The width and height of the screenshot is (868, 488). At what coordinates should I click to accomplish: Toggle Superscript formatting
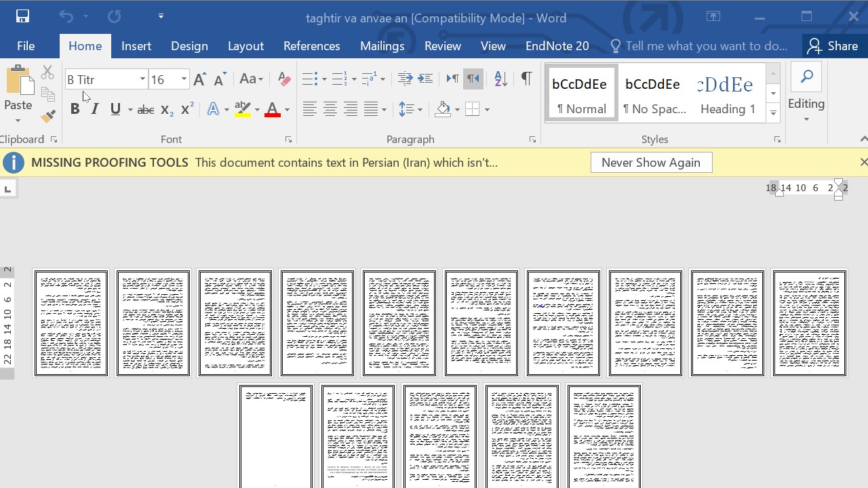click(187, 110)
